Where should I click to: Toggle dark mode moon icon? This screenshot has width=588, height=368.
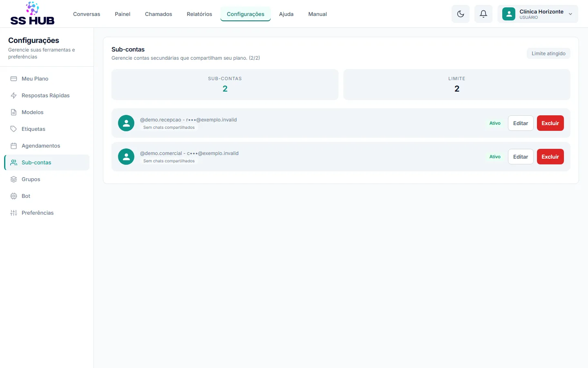coord(461,14)
